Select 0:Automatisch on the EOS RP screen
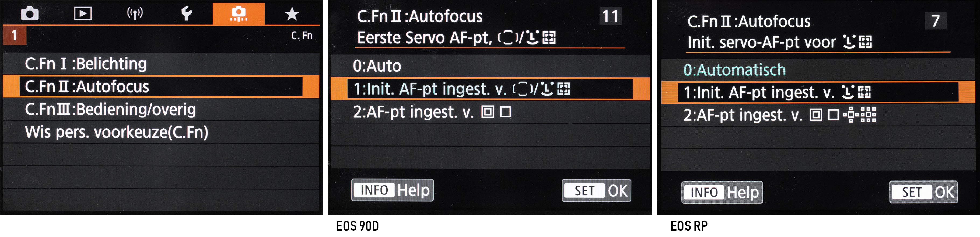Image resolution: width=980 pixels, height=237 pixels. click(x=734, y=70)
